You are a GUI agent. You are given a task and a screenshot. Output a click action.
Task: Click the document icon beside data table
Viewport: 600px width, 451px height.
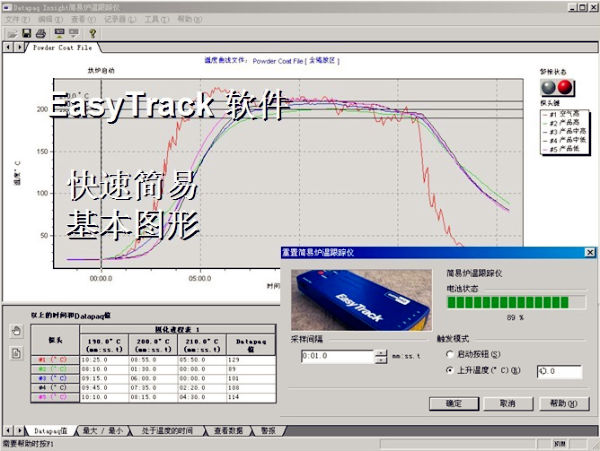pos(16,353)
